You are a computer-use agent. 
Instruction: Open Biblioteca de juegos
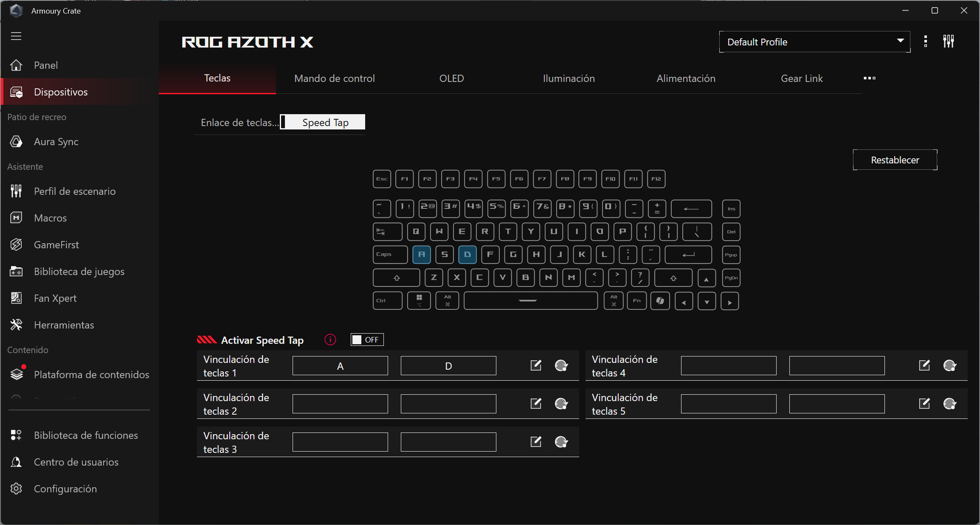coord(79,271)
